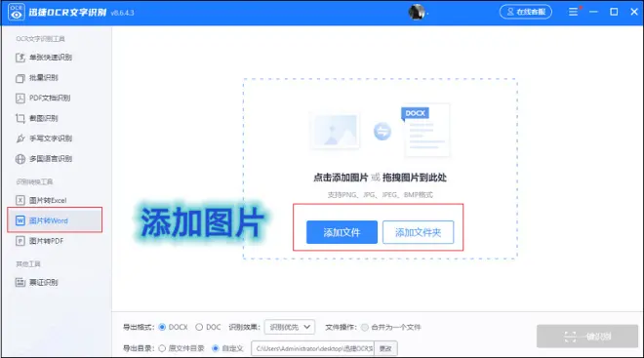Click the 图片转PDF icon
The width and height of the screenshot is (644, 358).
20,241
